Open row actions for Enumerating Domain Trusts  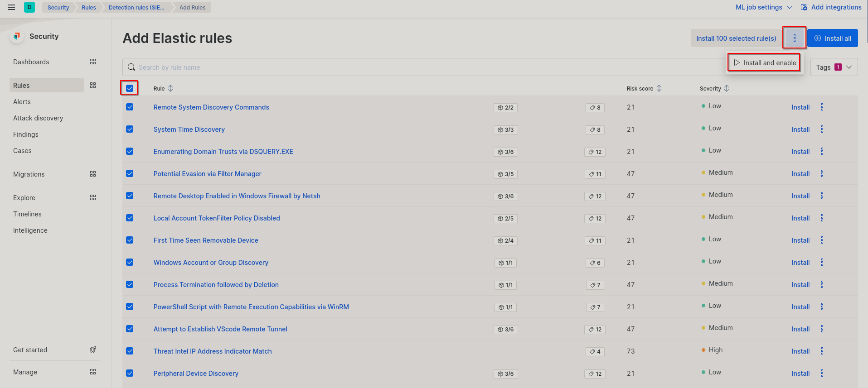click(822, 151)
